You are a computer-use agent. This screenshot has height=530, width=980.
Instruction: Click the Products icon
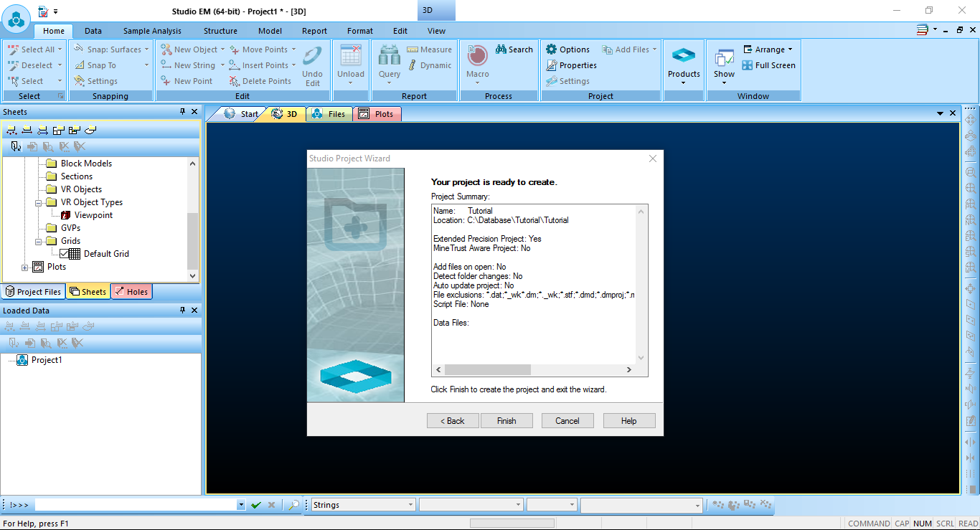click(684, 57)
